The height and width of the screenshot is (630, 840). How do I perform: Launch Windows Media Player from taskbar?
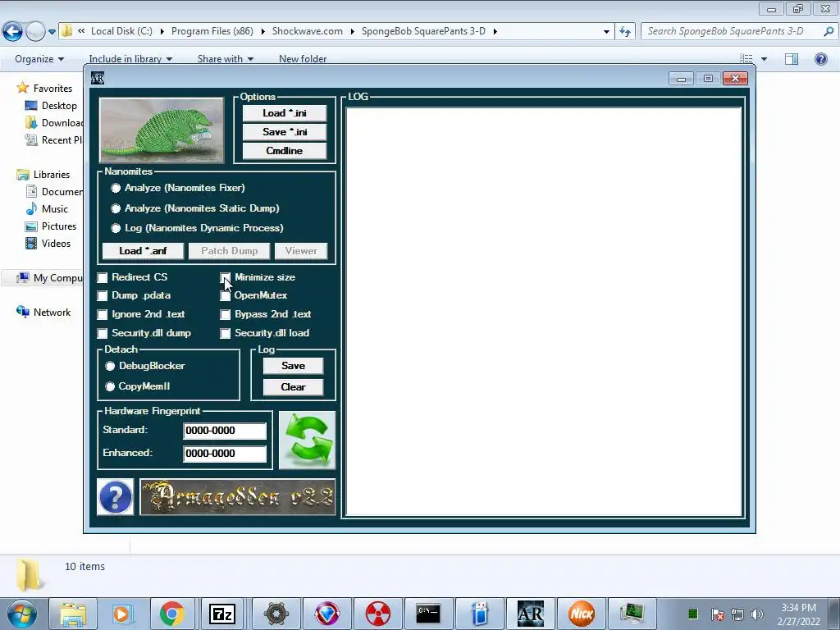tap(123, 614)
